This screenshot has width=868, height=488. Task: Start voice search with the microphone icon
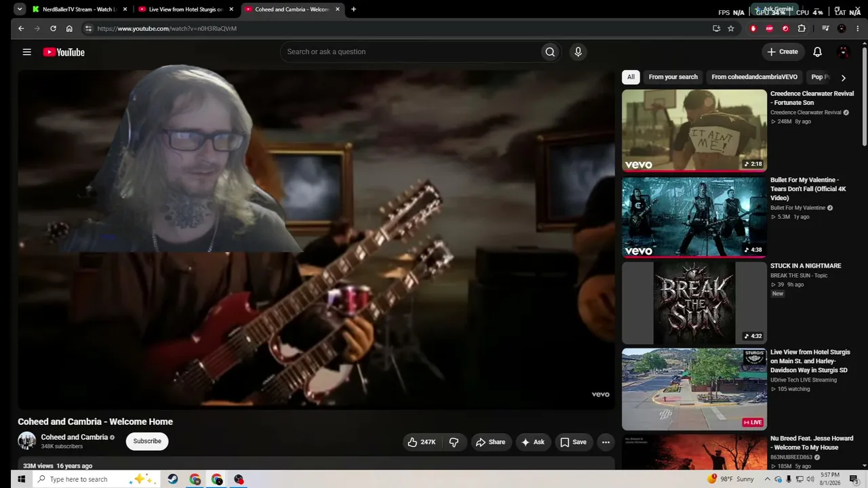[578, 52]
